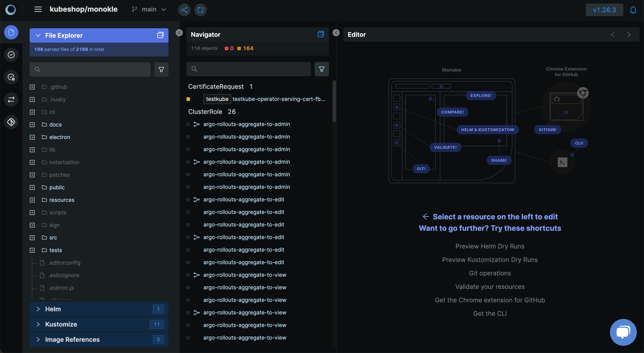The image size is (644, 353).
Task: Open the hamburger menu
Action: point(38,9)
